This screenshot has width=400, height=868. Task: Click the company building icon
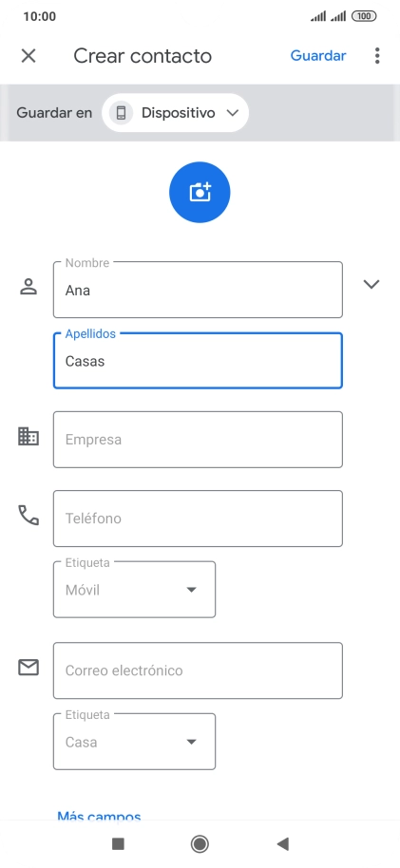click(29, 437)
